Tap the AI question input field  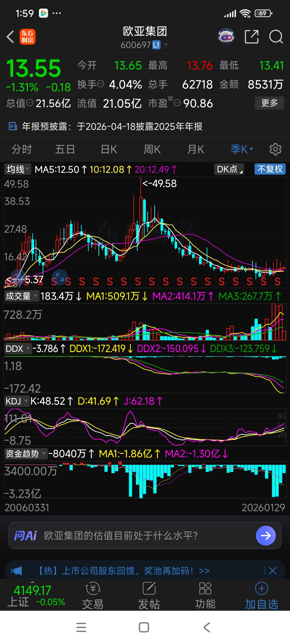[145, 536]
